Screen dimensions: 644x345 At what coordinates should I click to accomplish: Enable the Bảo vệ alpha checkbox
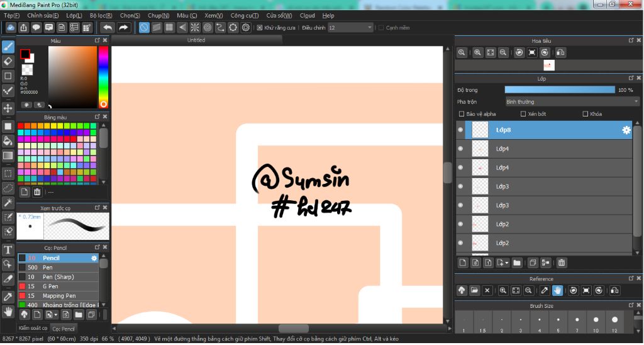pyautogui.click(x=461, y=114)
